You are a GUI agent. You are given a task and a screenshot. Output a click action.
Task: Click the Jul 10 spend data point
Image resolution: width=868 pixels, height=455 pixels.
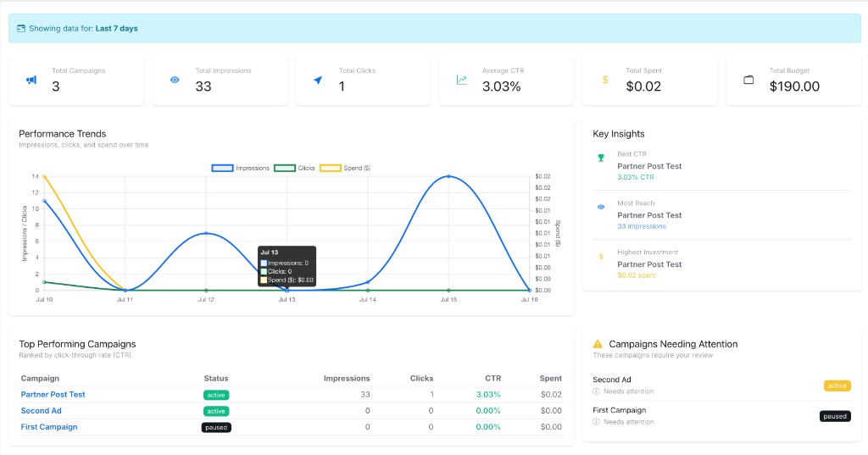[44, 176]
